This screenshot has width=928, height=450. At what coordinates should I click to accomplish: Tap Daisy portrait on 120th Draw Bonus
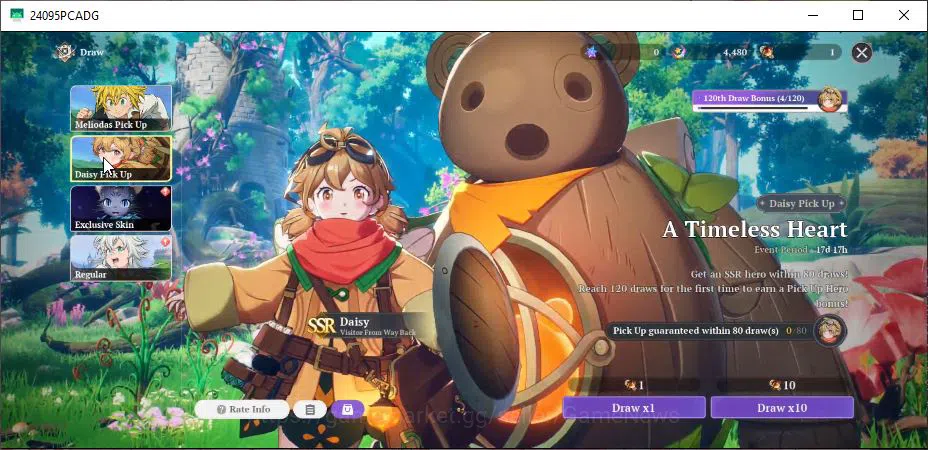pyautogui.click(x=830, y=99)
